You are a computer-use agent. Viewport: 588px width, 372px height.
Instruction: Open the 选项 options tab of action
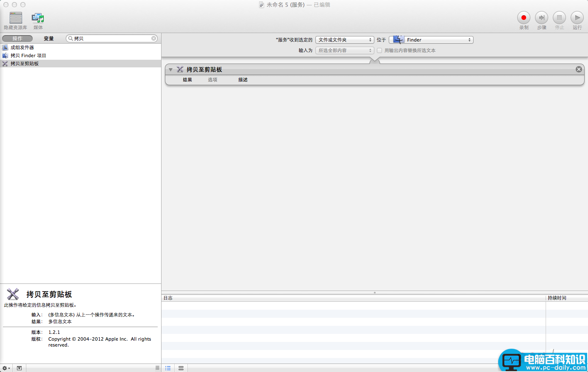click(x=212, y=80)
